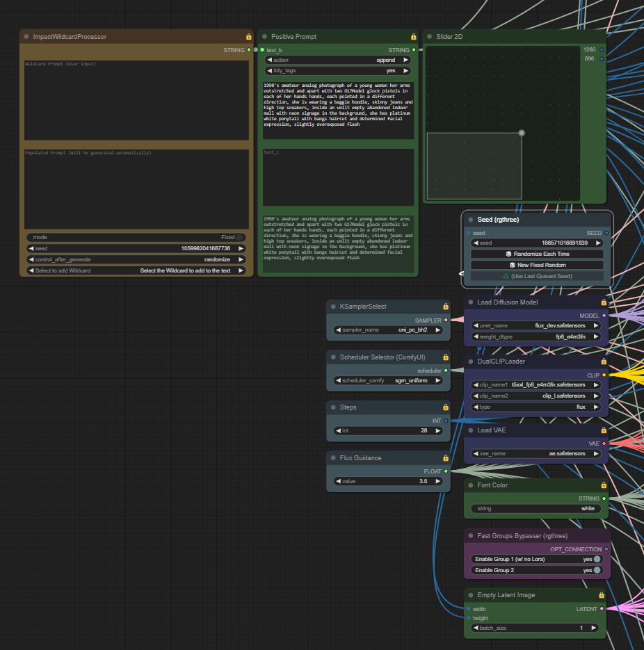Click the Slider 2D handle point
Image resolution: width=644 pixels, height=650 pixels.
[x=522, y=133]
